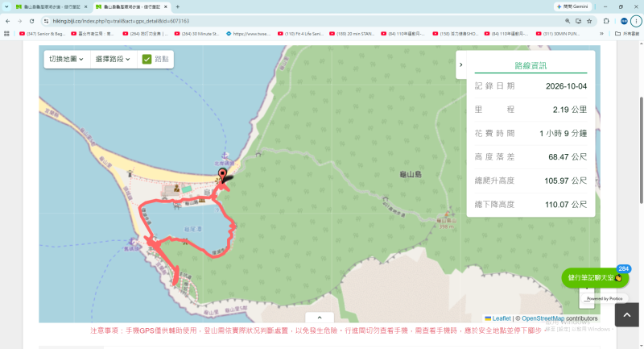The width and height of the screenshot is (644, 349).
Task: Click the 北岸碼頭 anchor icon on map
Action: (225, 156)
